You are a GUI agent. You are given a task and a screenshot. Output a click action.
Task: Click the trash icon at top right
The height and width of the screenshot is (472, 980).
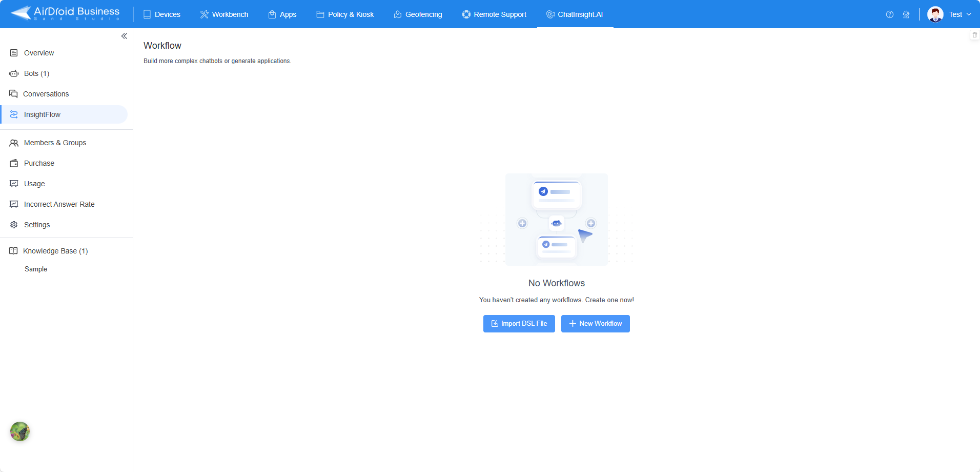point(975,35)
